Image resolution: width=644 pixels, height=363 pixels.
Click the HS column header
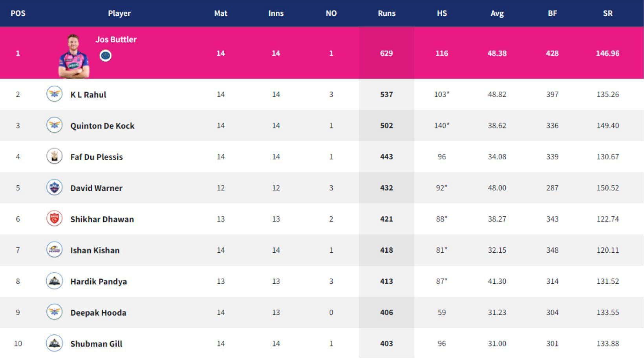pos(442,13)
